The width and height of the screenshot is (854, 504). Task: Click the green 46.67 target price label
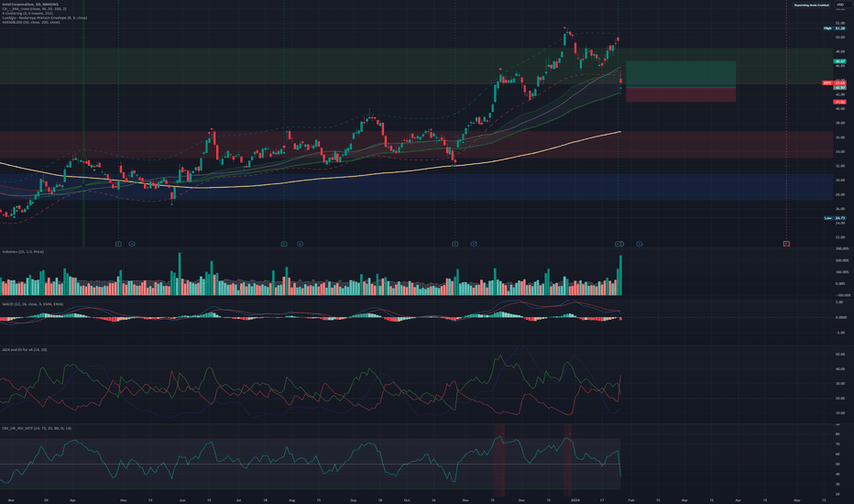[x=840, y=61]
